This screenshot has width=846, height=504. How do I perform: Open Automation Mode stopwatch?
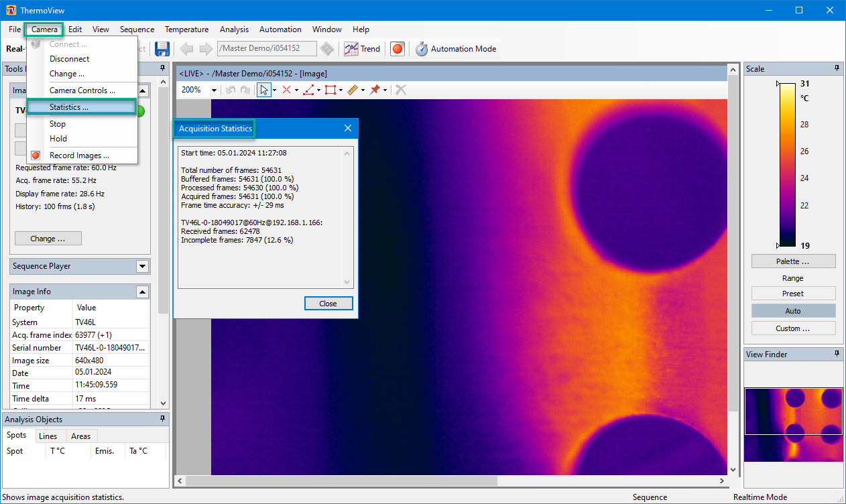click(x=456, y=49)
